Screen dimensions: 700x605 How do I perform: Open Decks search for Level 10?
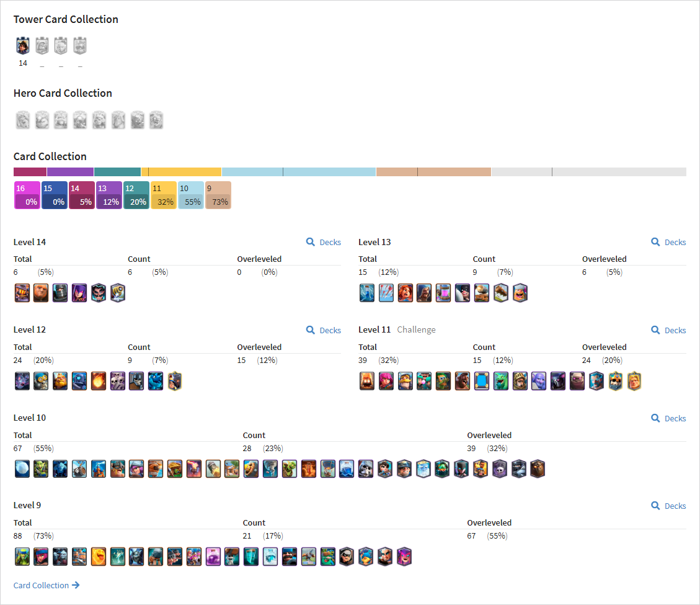coord(669,418)
